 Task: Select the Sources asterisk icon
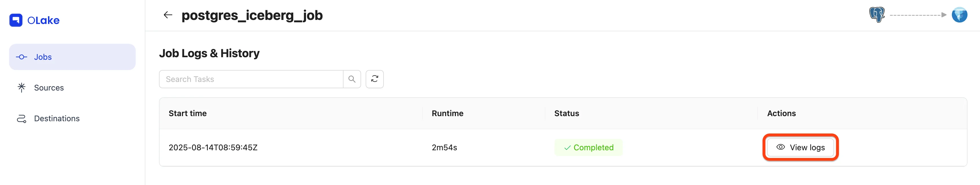[x=22, y=88]
